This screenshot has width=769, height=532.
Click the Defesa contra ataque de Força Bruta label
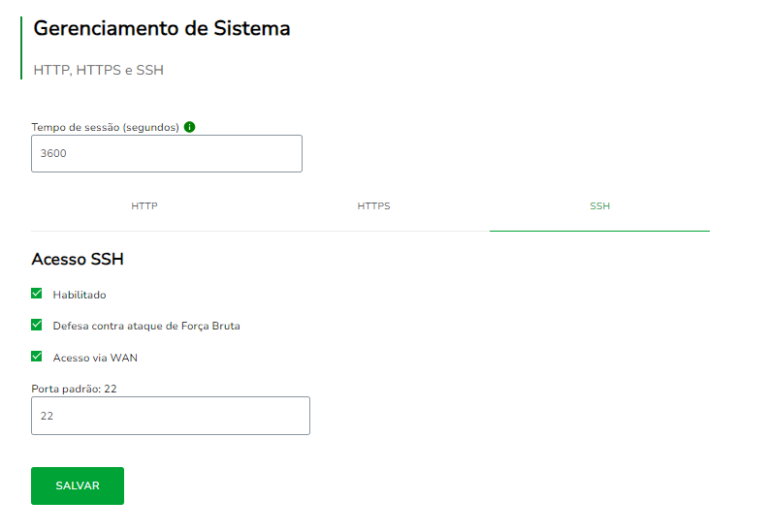(146, 326)
